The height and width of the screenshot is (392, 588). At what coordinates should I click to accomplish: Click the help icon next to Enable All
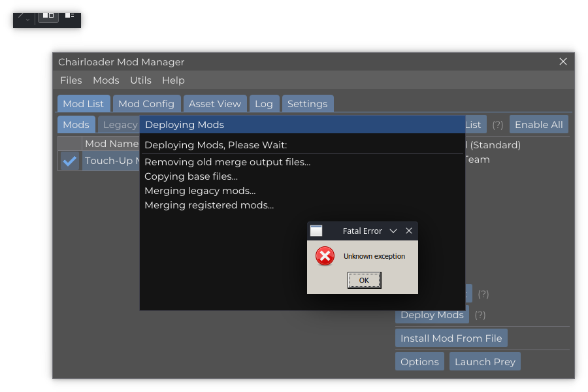[x=497, y=124]
